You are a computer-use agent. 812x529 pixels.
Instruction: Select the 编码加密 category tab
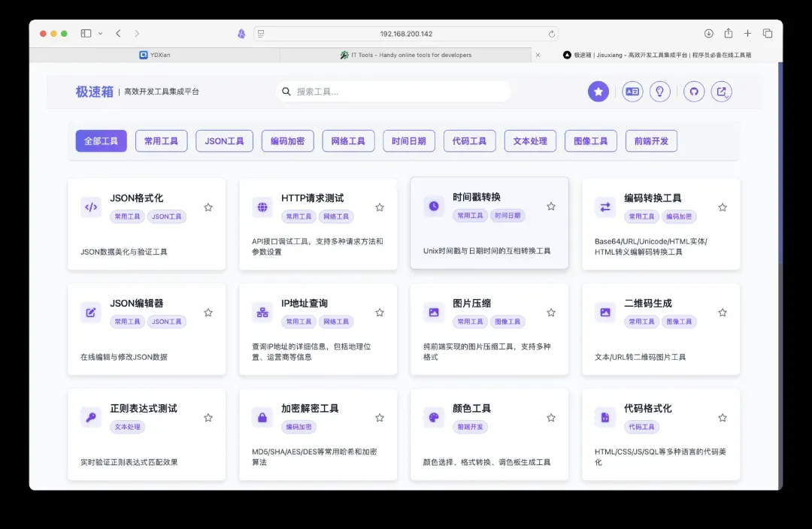click(287, 141)
